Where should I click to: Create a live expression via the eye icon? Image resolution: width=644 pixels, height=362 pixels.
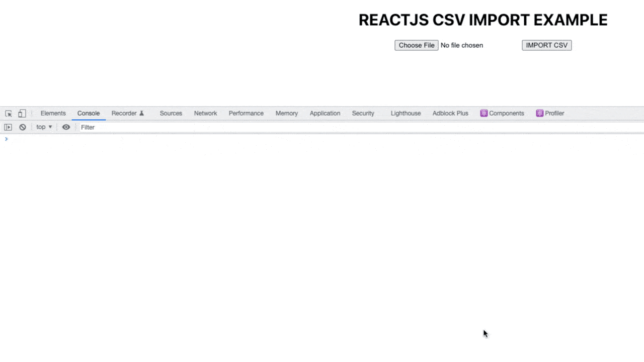click(66, 127)
